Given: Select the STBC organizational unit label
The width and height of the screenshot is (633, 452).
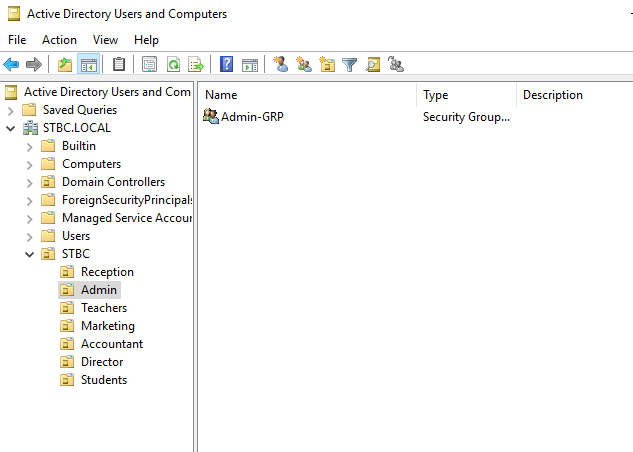Looking at the screenshot, I should [76, 254].
